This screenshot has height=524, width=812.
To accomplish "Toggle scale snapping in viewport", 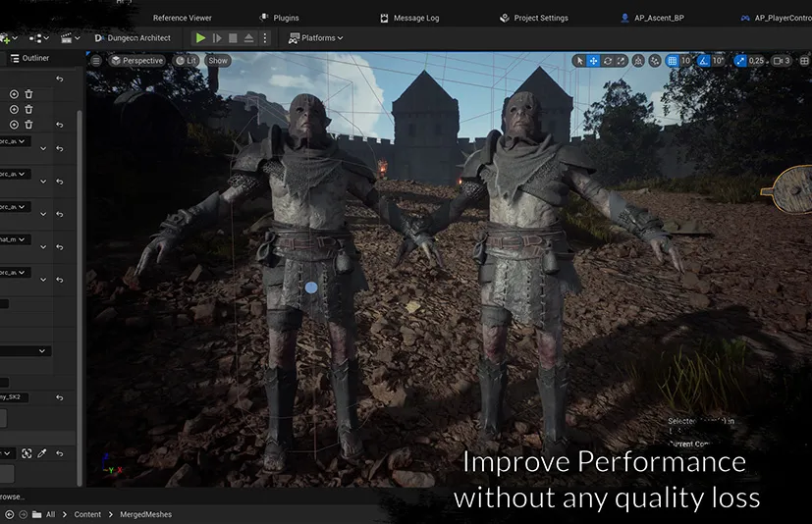I will point(741,61).
